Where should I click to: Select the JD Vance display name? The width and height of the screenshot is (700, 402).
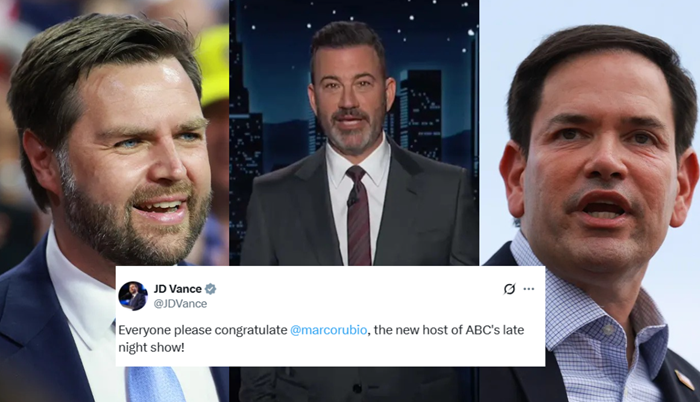pyautogui.click(x=178, y=289)
